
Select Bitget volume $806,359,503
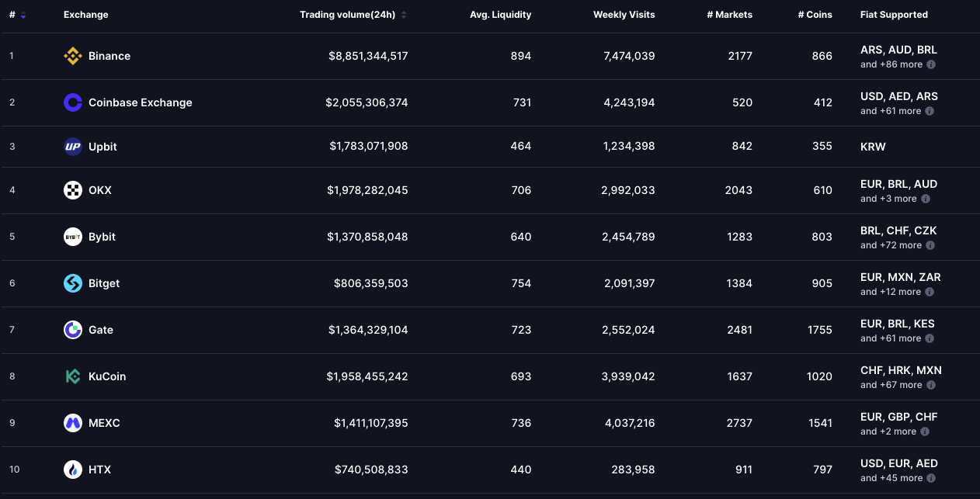click(371, 283)
